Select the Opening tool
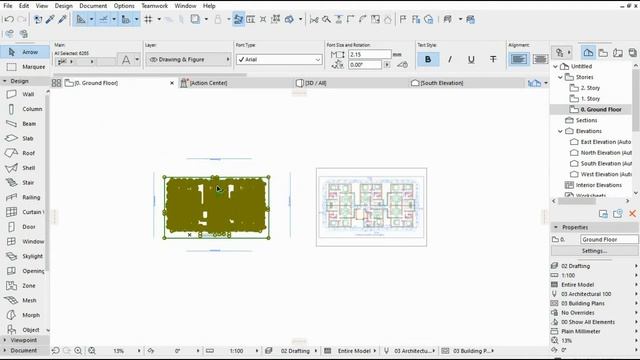This screenshot has width=640, height=360. 24,271
